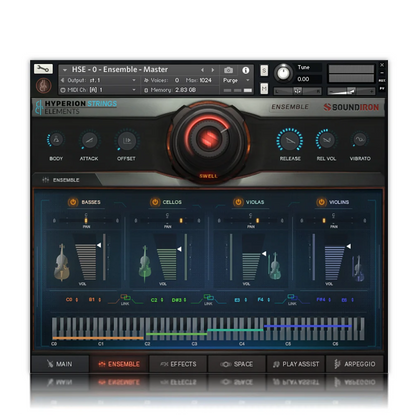The width and height of the screenshot is (416, 416).
Task: Toggle the Violins power button
Action: (321, 202)
